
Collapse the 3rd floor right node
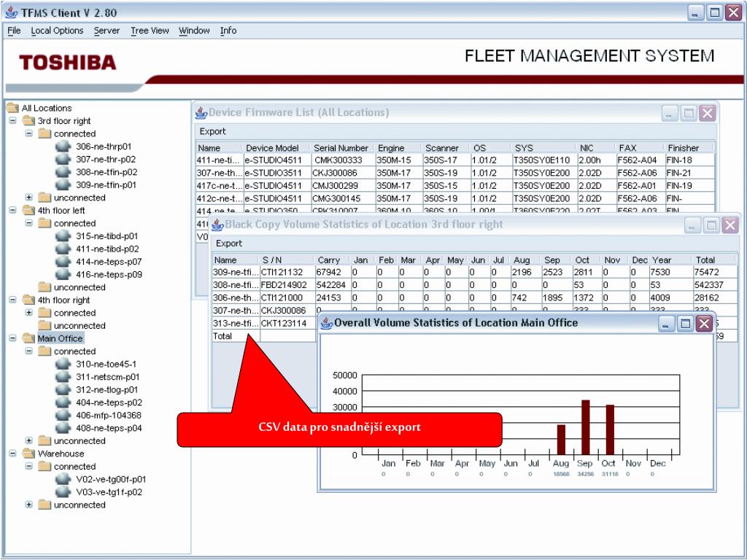pyautogui.click(x=13, y=121)
